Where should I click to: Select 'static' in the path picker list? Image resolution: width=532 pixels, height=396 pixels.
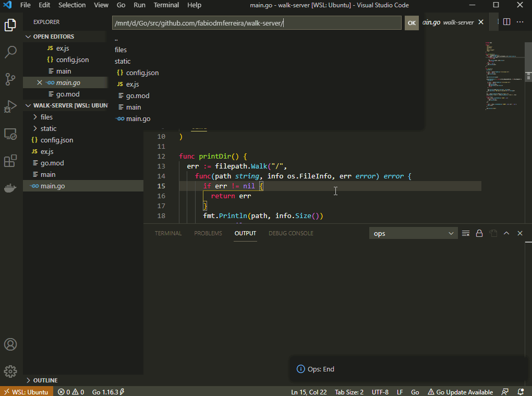[268, 62]
